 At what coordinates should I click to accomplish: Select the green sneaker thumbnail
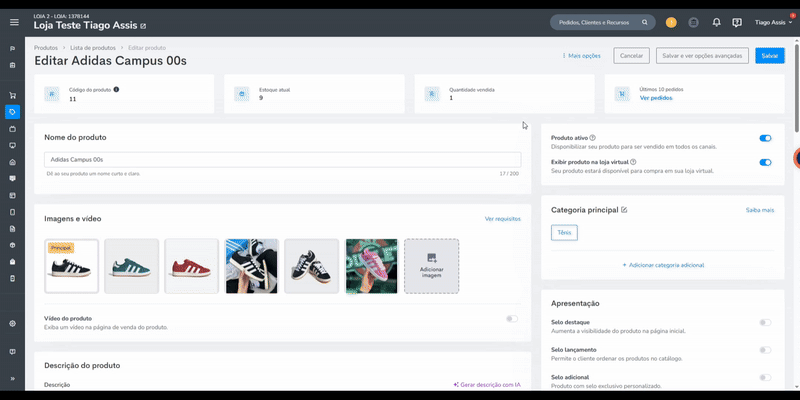click(132, 266)
